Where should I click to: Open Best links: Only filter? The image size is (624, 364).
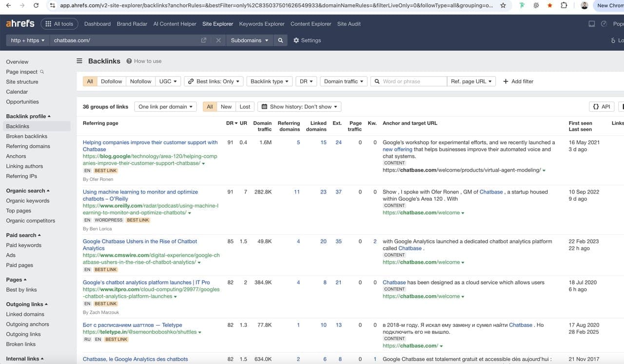tap(214, 81)
